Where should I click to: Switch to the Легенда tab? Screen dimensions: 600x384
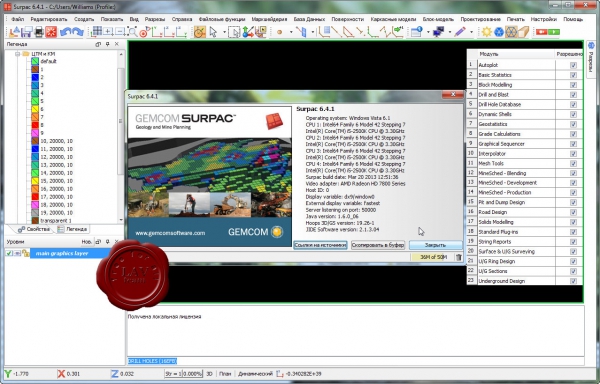(x=72, y=229)
